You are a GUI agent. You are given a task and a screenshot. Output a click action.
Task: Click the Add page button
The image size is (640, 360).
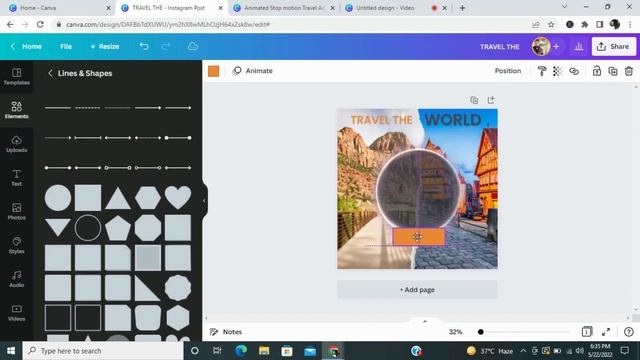(x=417, y=290)
